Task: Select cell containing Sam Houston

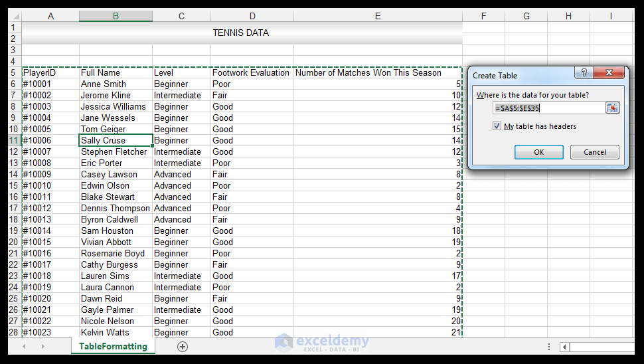Action: click(x=116, y=231)
